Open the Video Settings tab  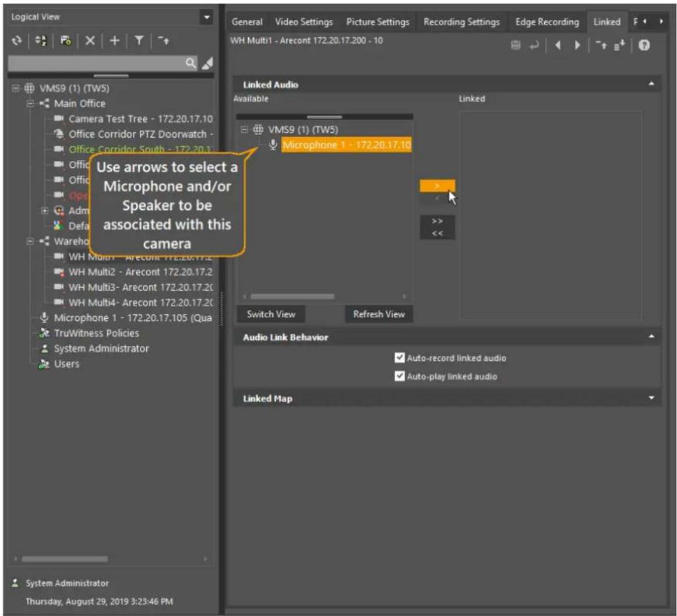click(304, 22)
